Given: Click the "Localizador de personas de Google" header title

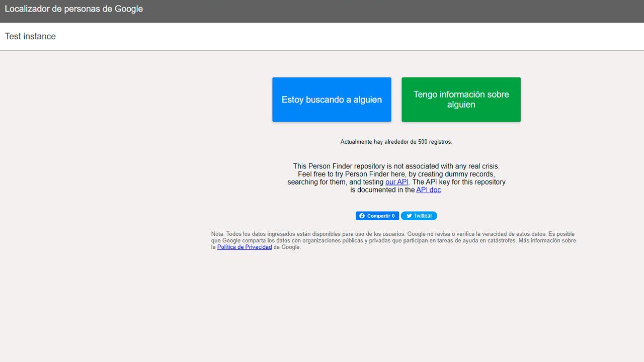Looking at the screenshot, I should coord(74,9).
